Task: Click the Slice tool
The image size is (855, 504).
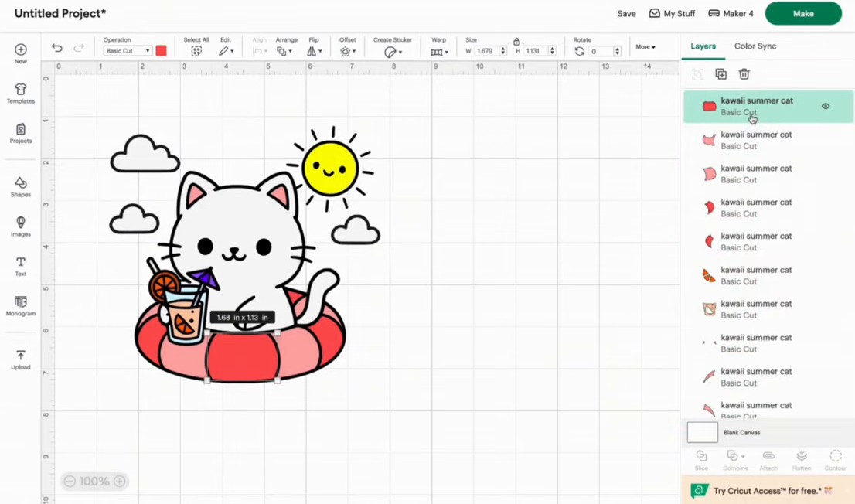Action: [x=701, y=461]
